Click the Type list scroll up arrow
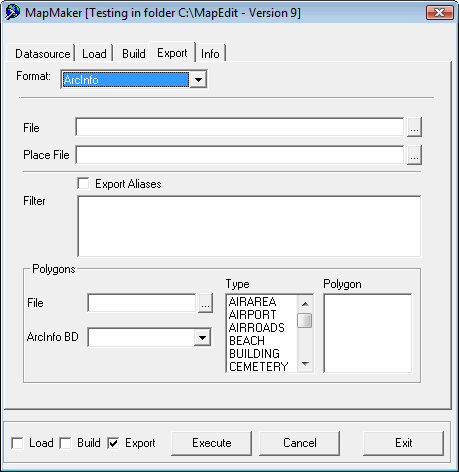Viewport: 459px width, 472px height. tap(305, 304)
